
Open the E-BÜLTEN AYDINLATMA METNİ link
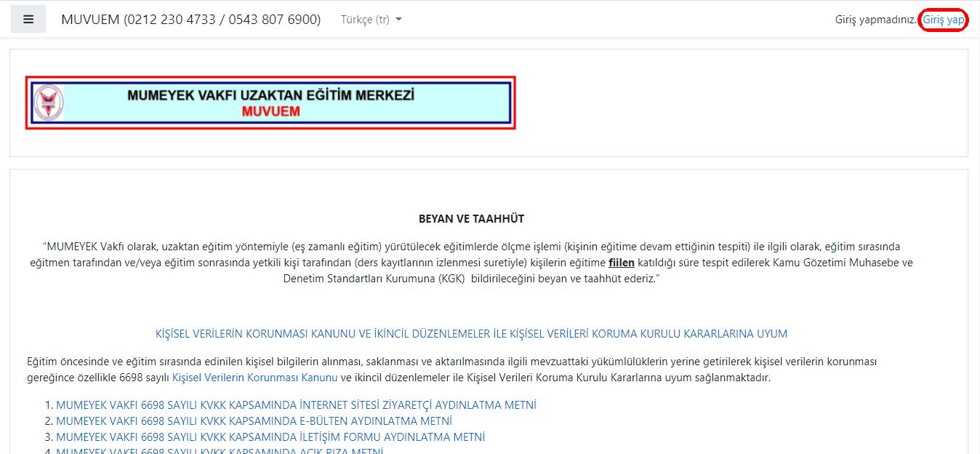coord(254,421)
